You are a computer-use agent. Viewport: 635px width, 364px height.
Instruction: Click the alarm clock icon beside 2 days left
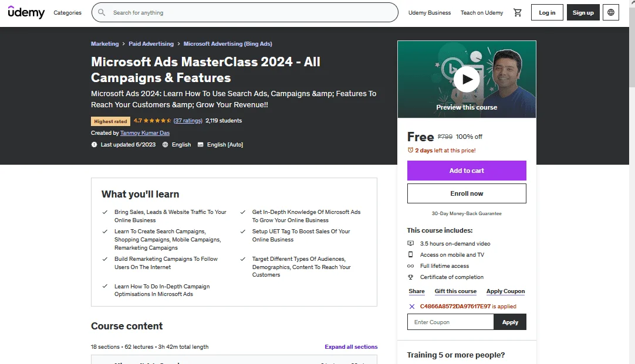click(x=410, y=150)
